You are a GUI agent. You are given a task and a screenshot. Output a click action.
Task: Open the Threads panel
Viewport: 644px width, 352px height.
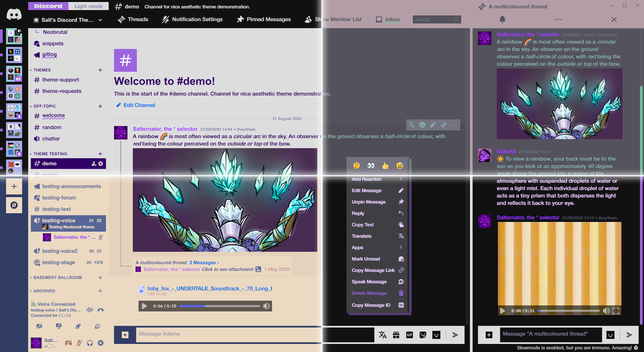click(x=133, y=19)
